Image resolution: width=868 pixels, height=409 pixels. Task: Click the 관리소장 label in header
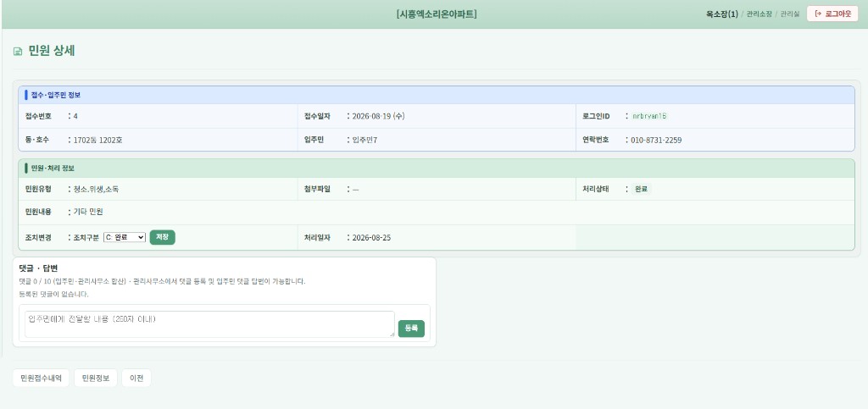point(759,14)
